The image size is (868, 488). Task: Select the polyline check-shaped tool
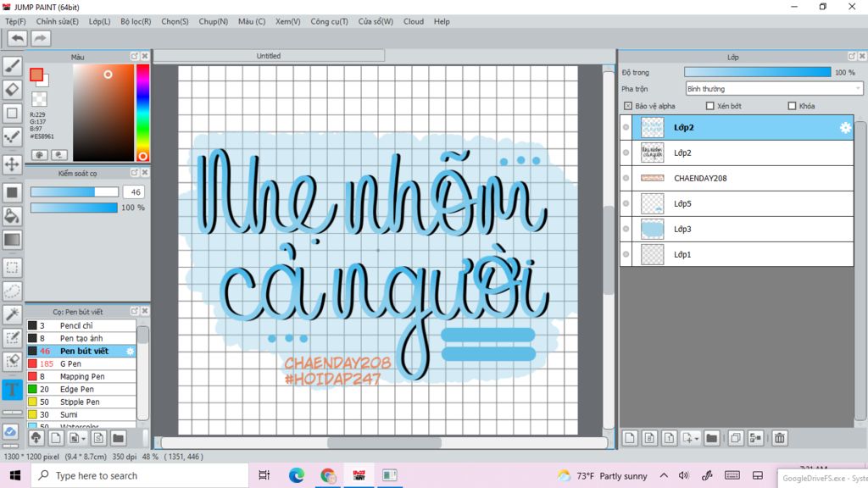[12, 136]
